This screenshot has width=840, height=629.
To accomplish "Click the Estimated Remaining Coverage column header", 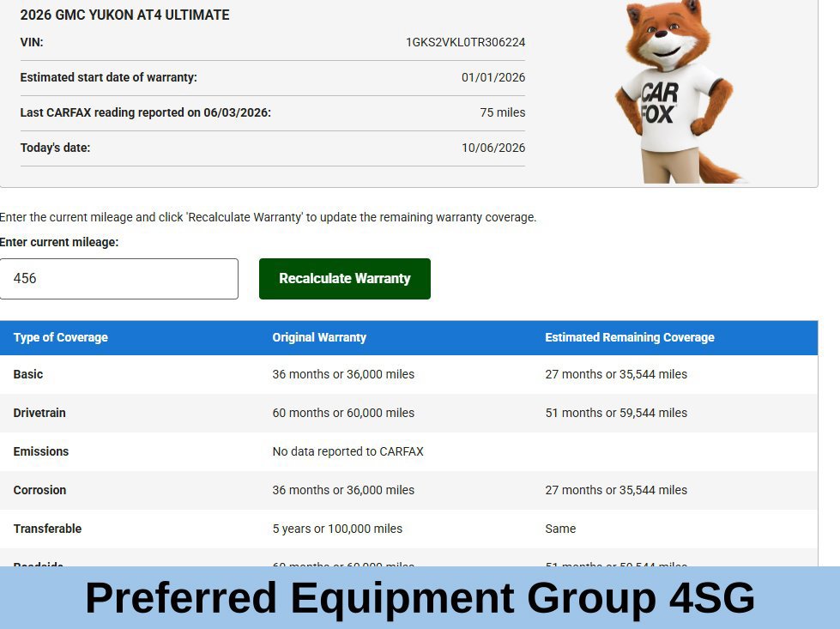I will pos(630,337).
